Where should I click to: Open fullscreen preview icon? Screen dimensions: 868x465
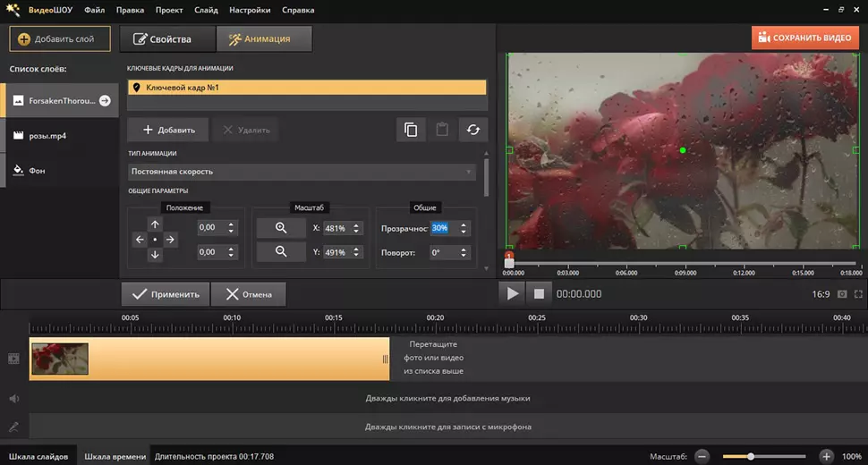(x=858, y=294)
